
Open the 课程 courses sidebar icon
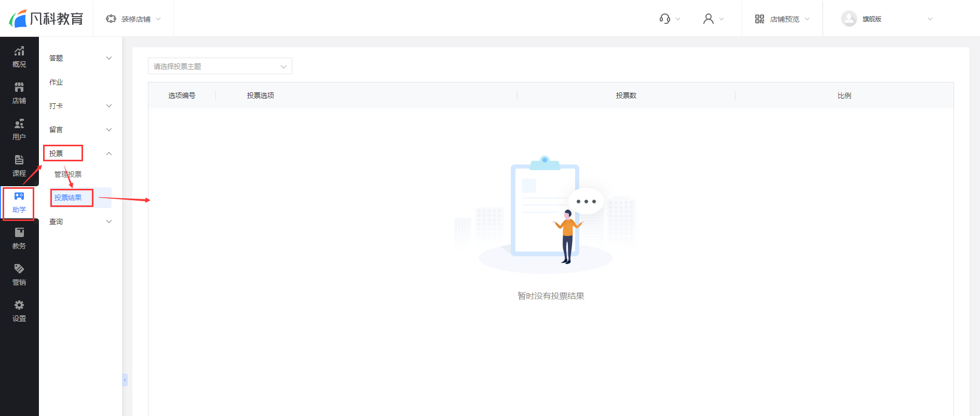19,160
